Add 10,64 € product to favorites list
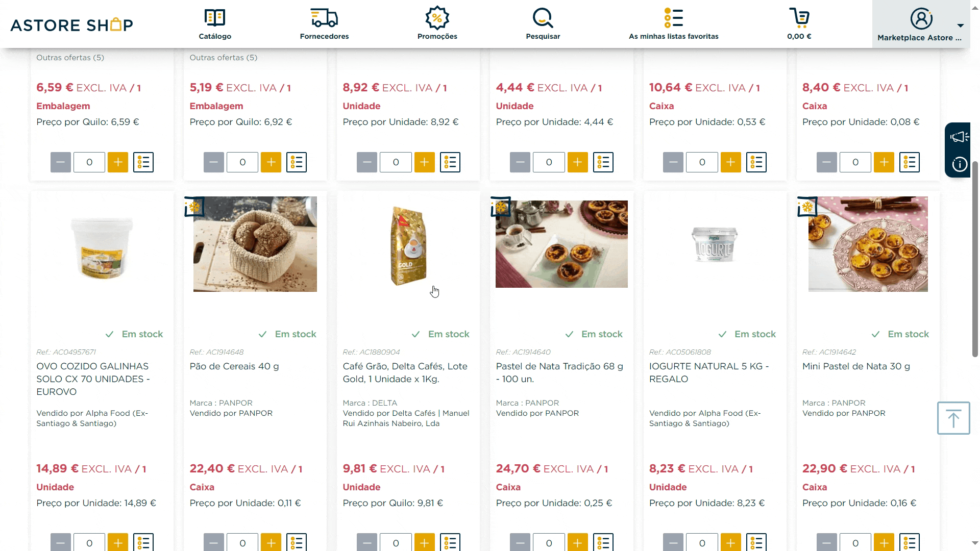Screen dimensions: 980x551 [x=756, y=162]
